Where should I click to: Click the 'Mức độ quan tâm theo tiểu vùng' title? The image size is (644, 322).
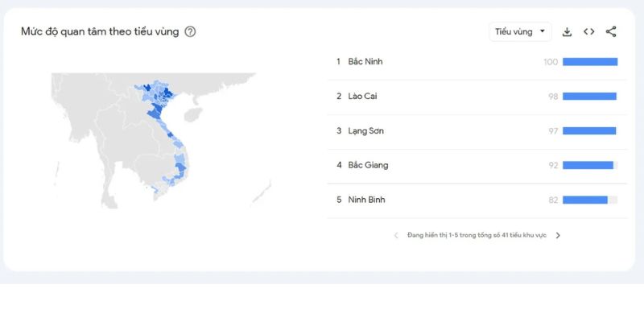coord(100,31)
